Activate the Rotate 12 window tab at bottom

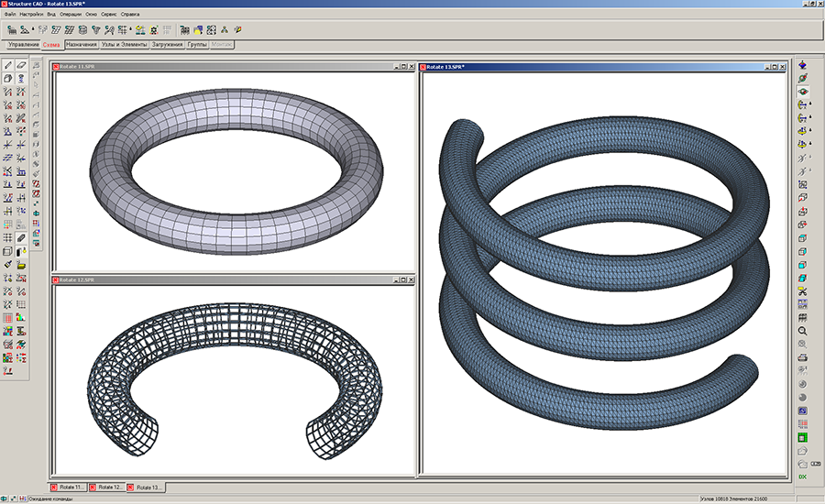pos(107,488)
